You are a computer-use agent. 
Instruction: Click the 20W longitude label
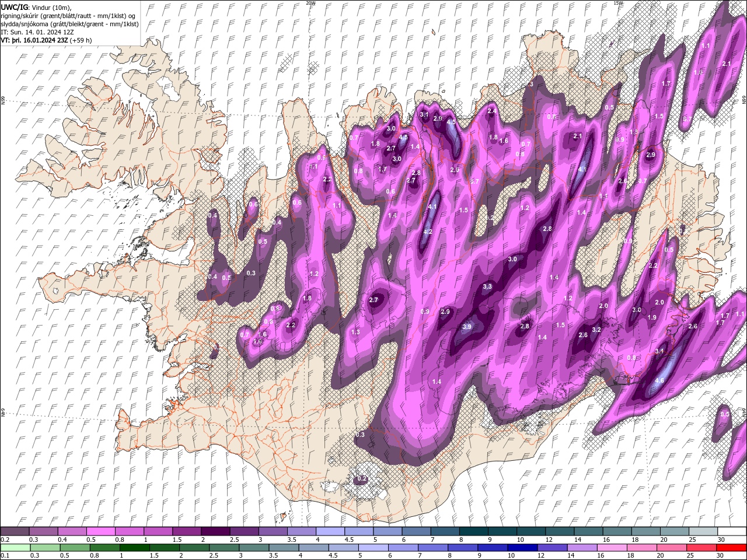click(x=310, y=3)
